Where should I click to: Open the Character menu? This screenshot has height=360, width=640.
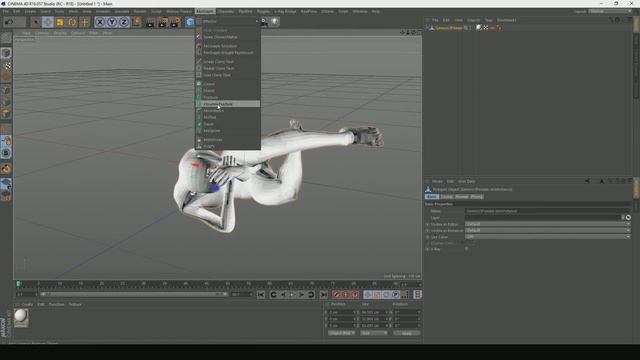click(x=225, y=11)
